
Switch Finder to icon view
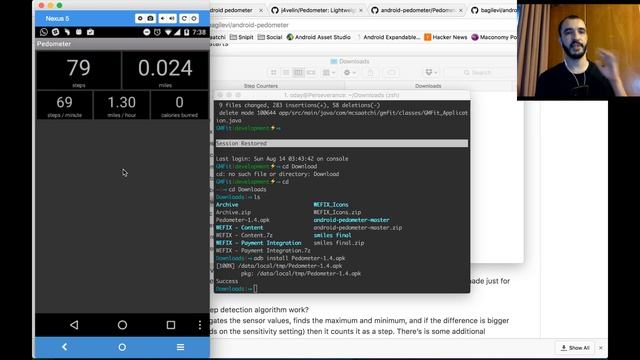coord(273,73)
